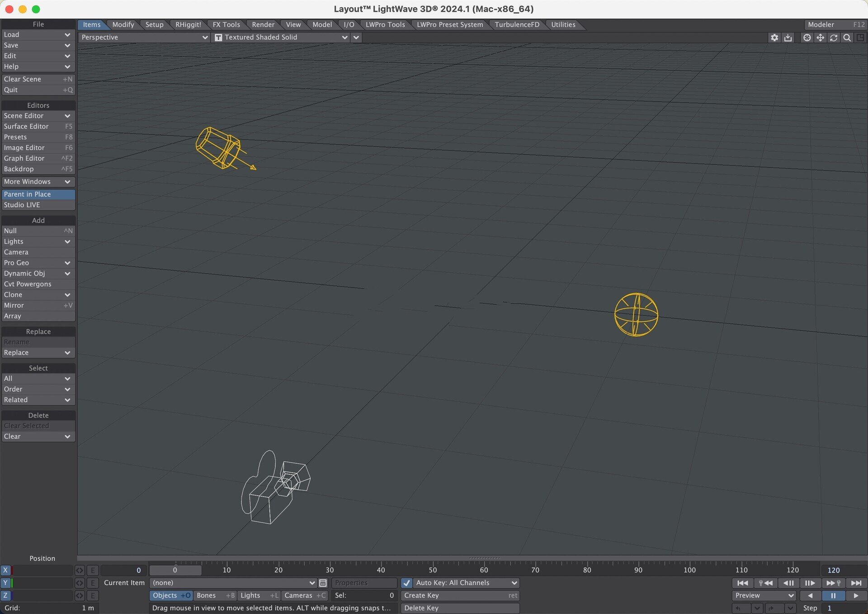The width and height of the screenshot is (868, 614).
Task: Click the viewport layout maximize icon
Action: pyautogui.click(x=860, y=38)
